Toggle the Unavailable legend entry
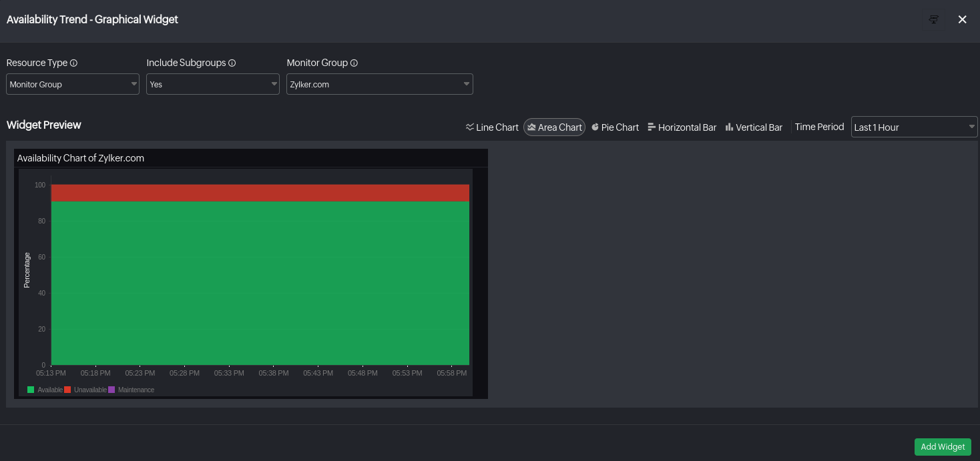Viewport: 980px width, 461px height. 85,390
